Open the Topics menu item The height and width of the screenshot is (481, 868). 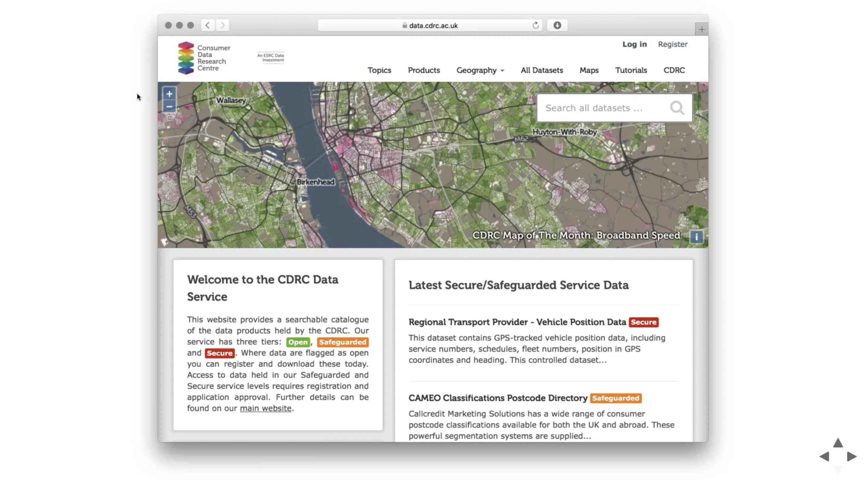[x=379, y=70]
